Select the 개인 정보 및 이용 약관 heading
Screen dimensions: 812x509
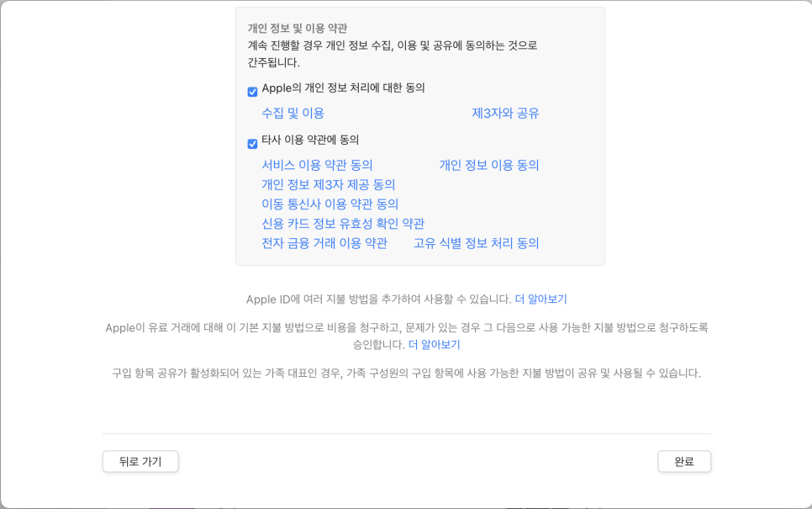click(298, 28)
